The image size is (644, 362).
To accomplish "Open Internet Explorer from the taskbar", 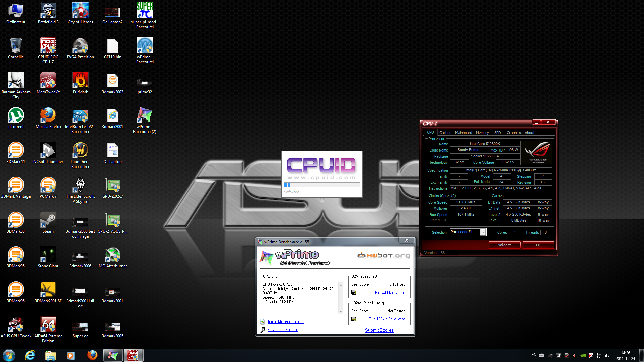I will (x=30, y=355).
